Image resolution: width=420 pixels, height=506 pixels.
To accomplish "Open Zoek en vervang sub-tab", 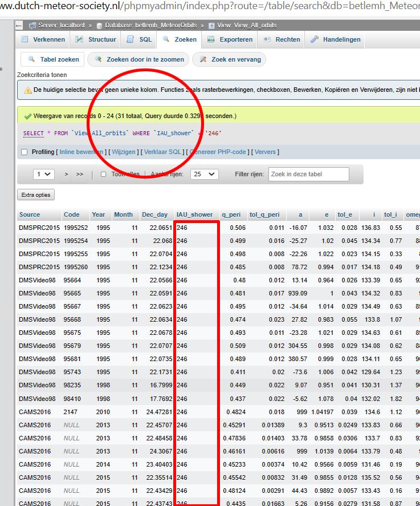I will [230, 59].
